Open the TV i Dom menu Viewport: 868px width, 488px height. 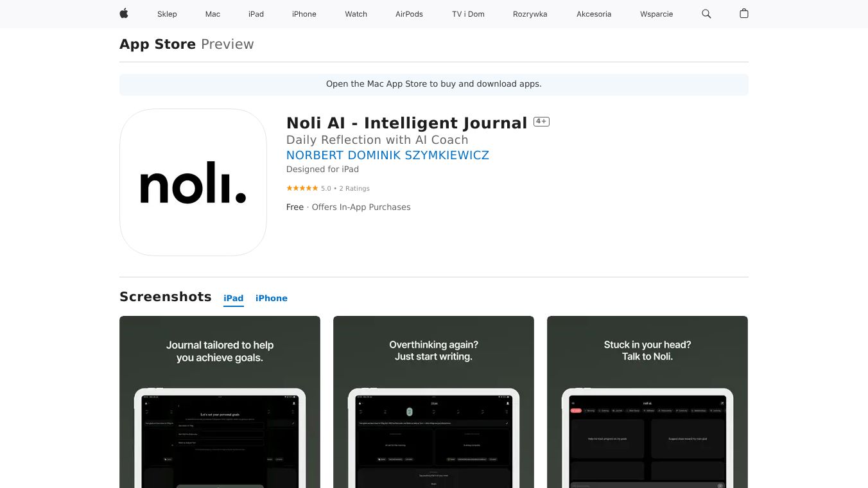tap(468, 14)
